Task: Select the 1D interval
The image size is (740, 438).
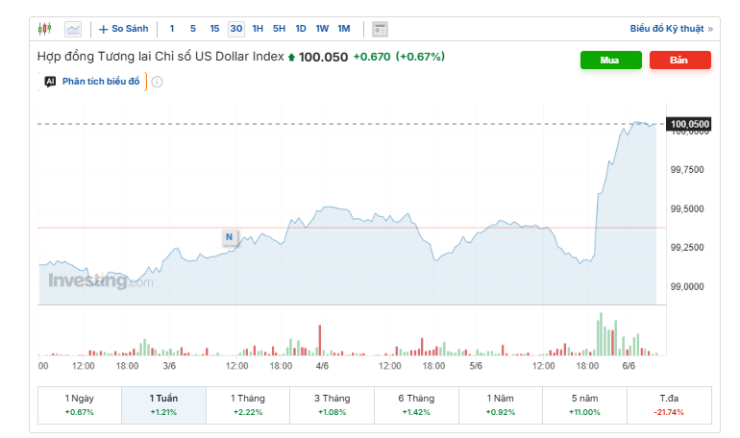Action: (x=301, y=29)
